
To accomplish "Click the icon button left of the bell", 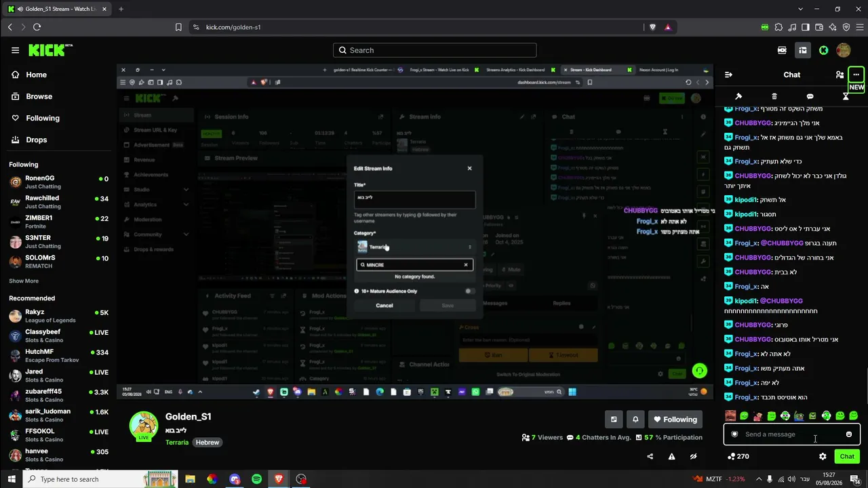I will pos(614,420).
